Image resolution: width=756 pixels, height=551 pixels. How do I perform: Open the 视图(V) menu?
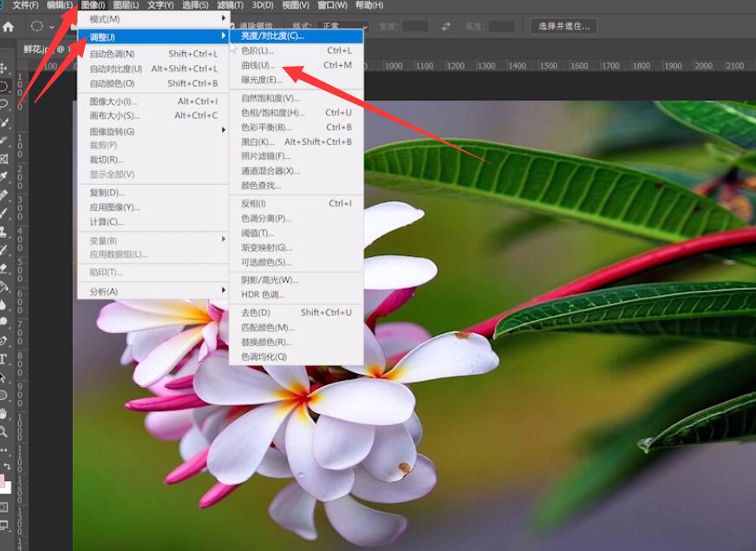click(x=296, y=5)
